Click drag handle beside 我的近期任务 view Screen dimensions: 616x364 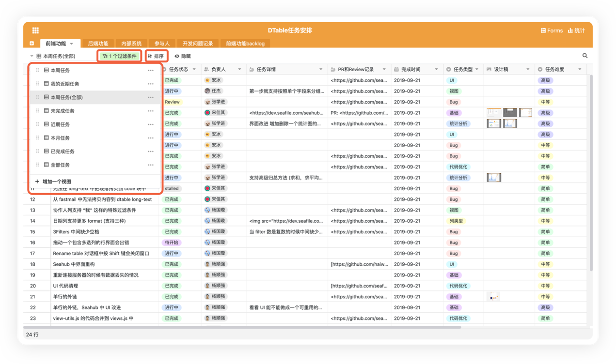[x=37, y=84]
